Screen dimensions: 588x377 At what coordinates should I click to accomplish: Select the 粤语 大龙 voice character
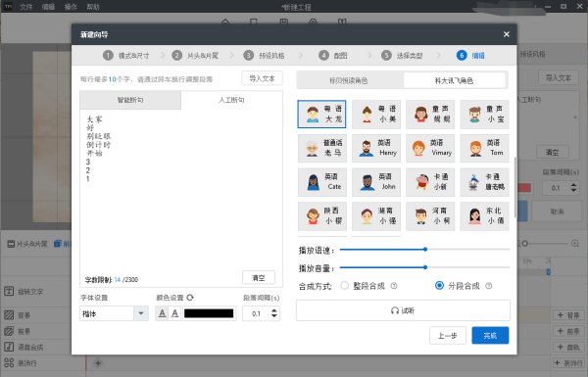coord(321,114)
